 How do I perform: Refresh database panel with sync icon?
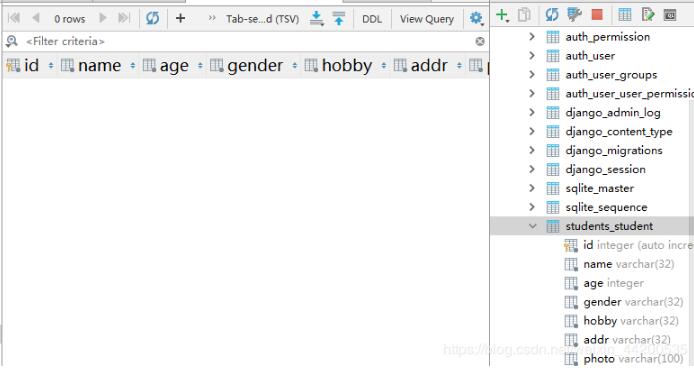552,15
